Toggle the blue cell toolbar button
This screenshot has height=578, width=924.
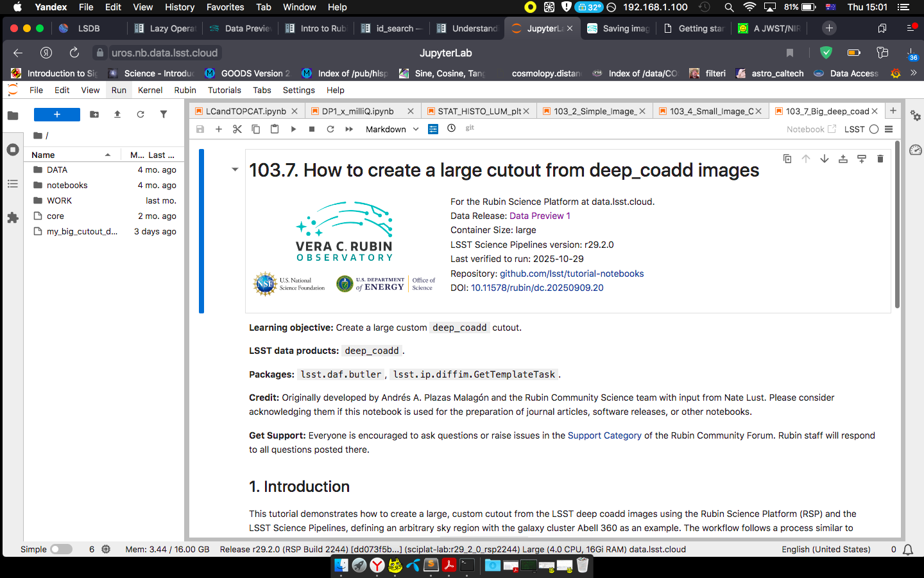[x=433, y=129]
